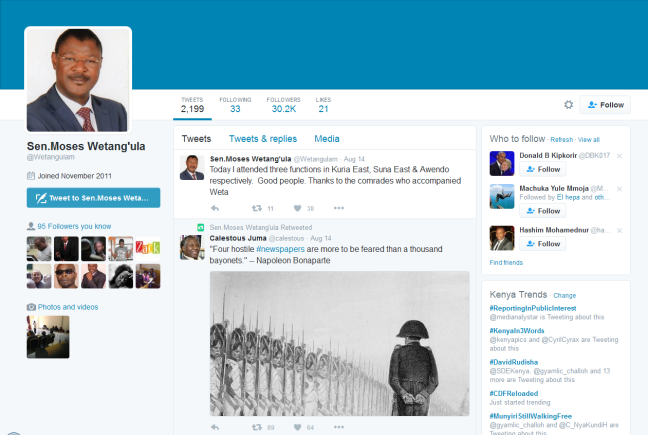The width and height of the screenshot is (648, 435).
Task: Open Sen.Moses Wetang'ula's large profile photo
Action: tap(78, 80)
